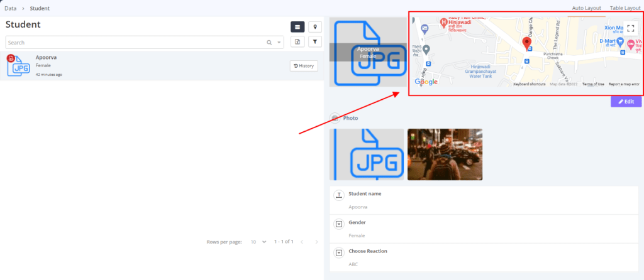Click the Data breadcrumb link
644x280 pixels.
[11, 8]
